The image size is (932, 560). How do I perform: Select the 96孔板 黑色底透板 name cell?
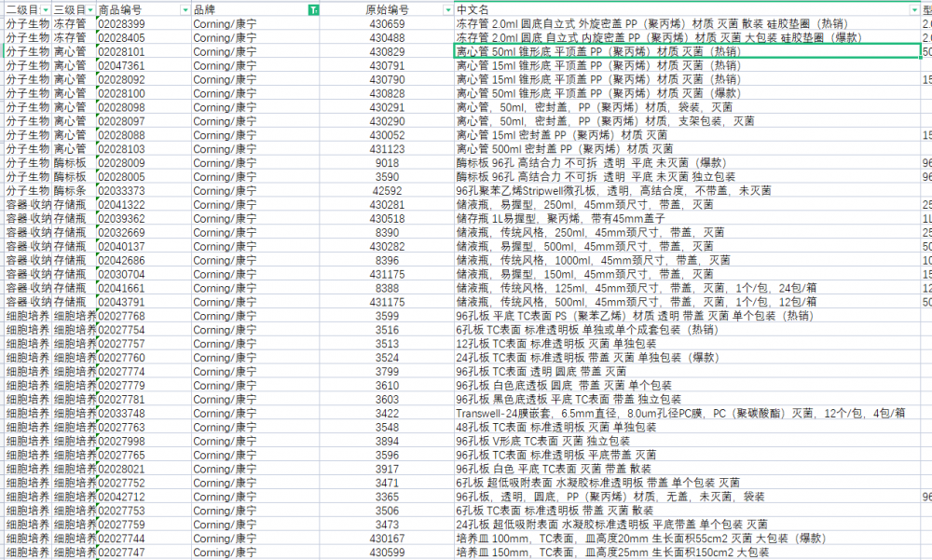click(688, 400)
